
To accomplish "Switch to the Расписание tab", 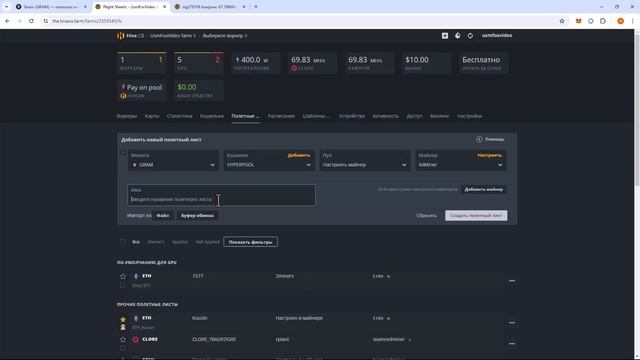I will tap(281, 116).
